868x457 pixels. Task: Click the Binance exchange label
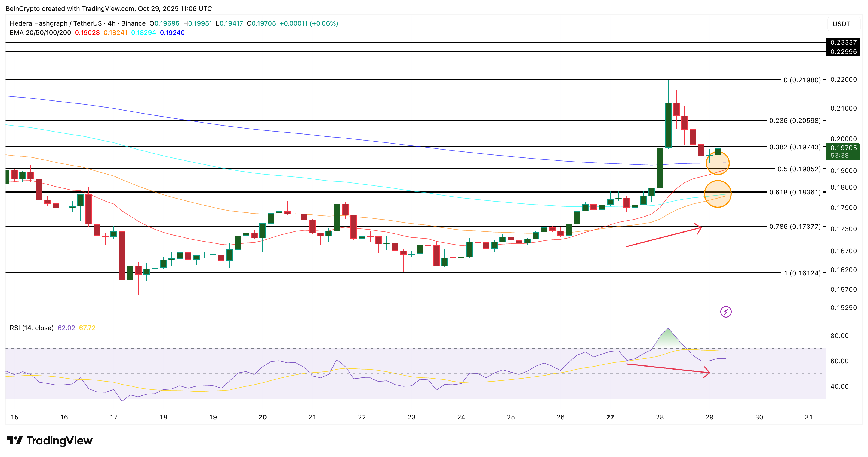[x=134, y=24]
